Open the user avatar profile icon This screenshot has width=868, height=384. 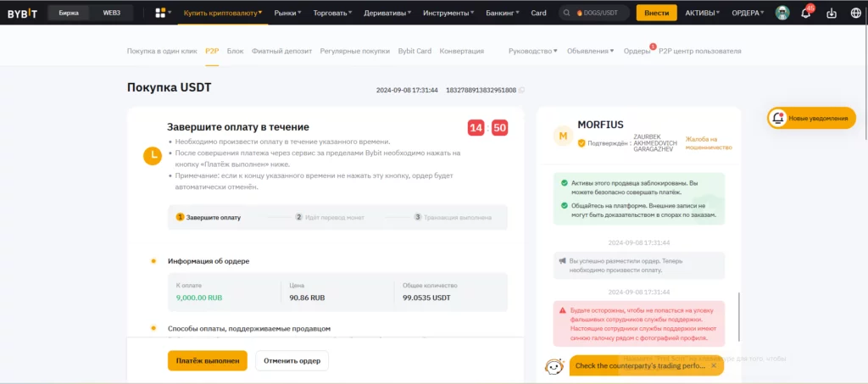[x=782, y=13]
